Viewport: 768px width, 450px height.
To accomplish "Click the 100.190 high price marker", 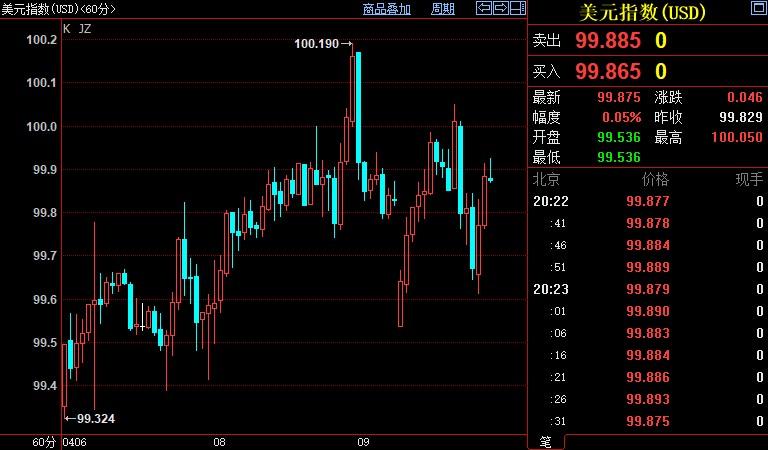I will (x=318, y=44).
